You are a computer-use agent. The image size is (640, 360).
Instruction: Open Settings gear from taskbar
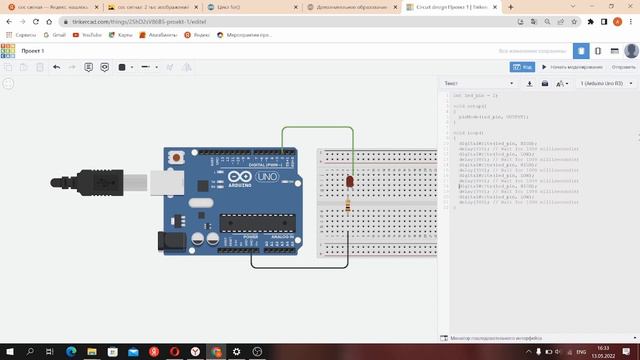tap(236, 351)
